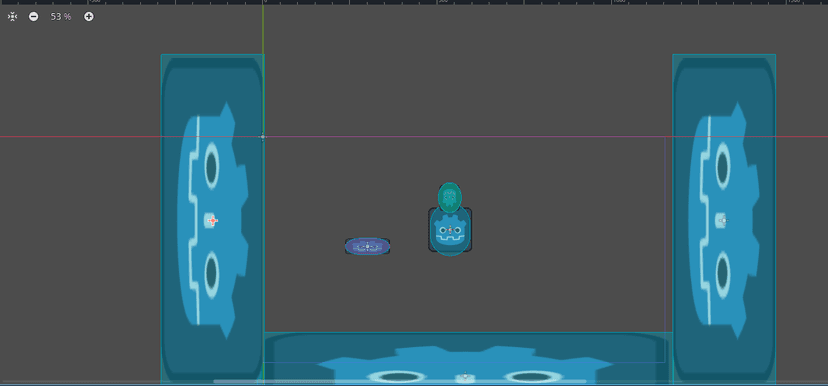Click the zoom in plus icon

click(x=89, y=16)
